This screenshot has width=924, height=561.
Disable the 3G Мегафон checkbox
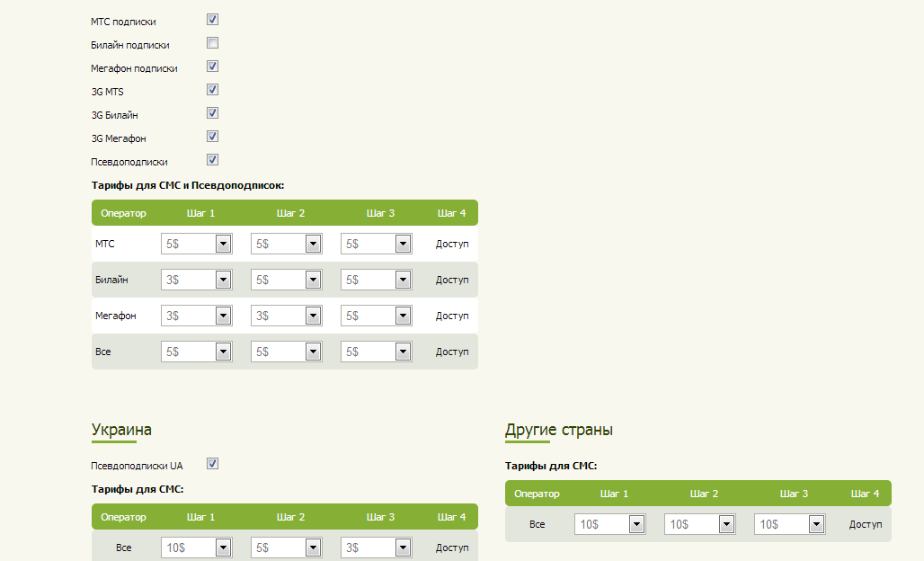coord(213,136)
